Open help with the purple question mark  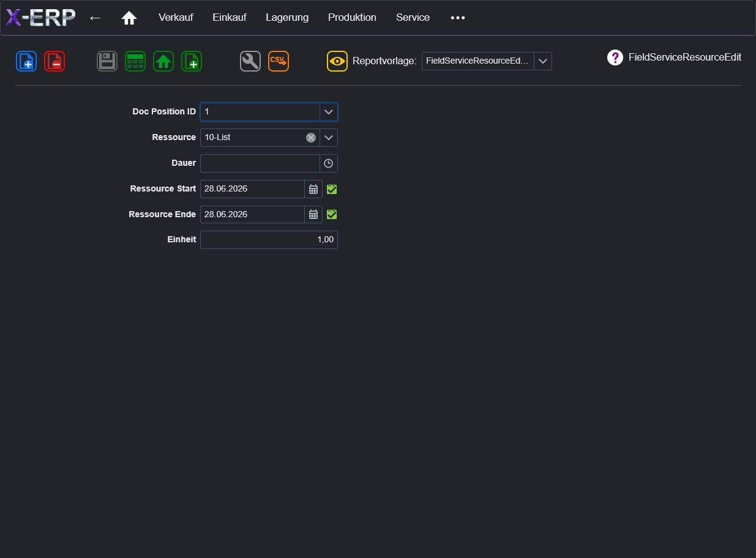[615, 58]
